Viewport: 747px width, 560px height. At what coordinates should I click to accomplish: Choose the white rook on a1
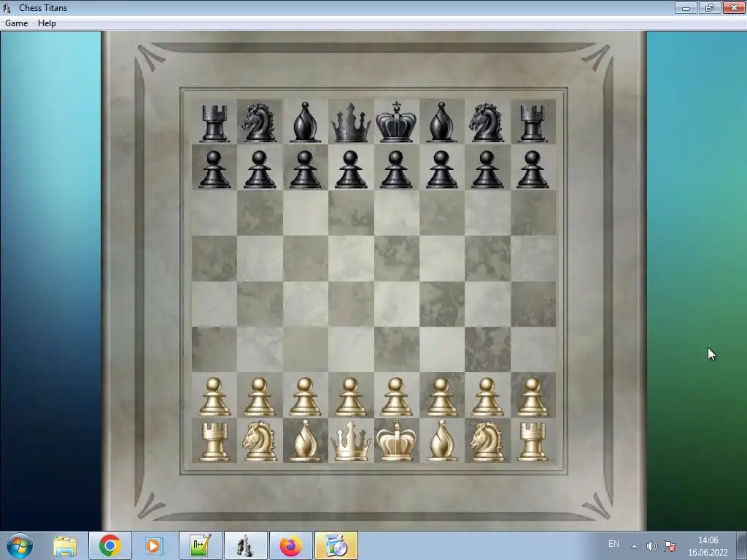[214, 443]
